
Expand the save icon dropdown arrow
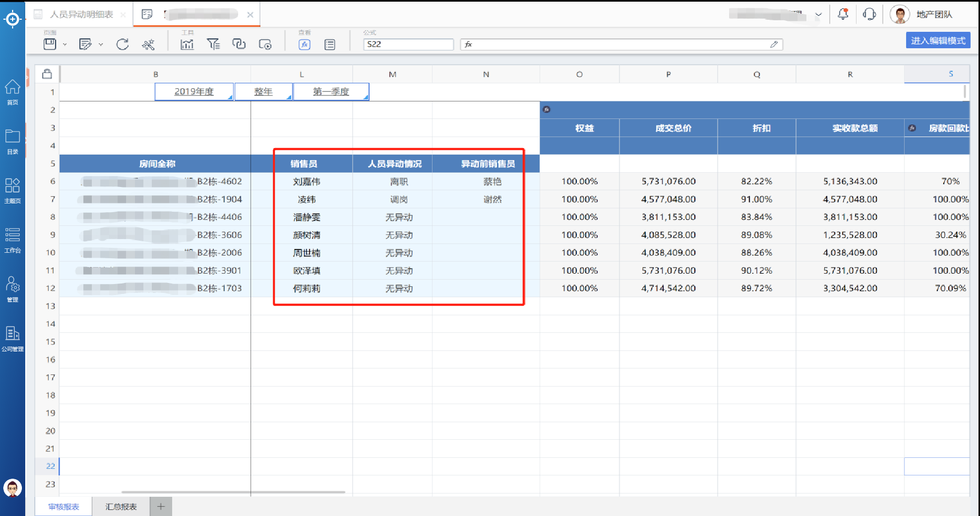[65, 44]
